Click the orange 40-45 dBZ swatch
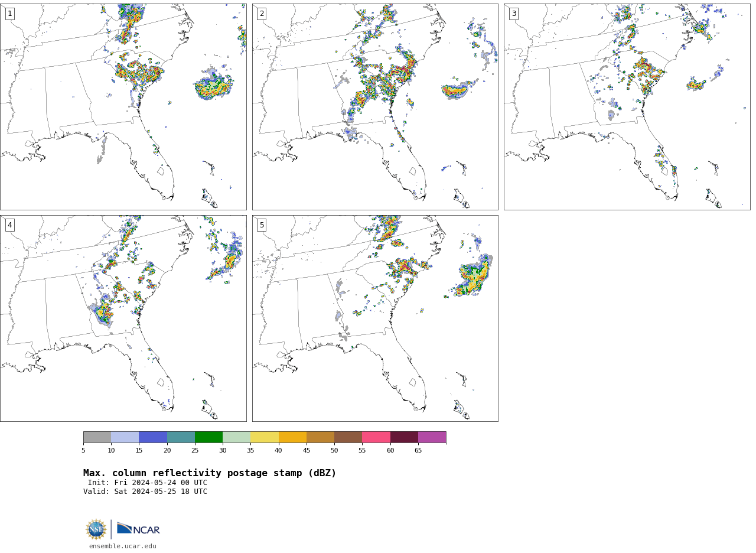This screenshot has height=553, width=756. click(292, 437)
